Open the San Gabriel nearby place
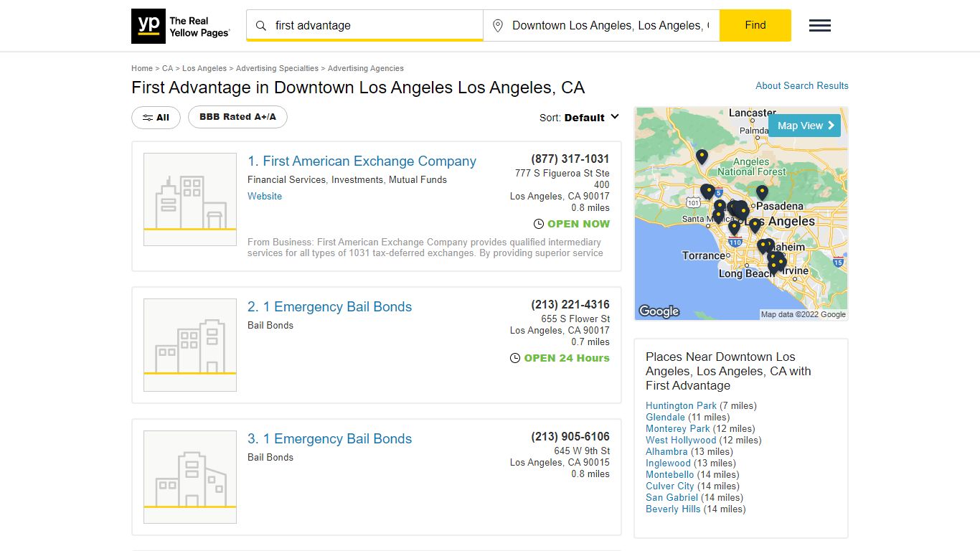Screen dimensions: 980x551 (x=672, y=497)
